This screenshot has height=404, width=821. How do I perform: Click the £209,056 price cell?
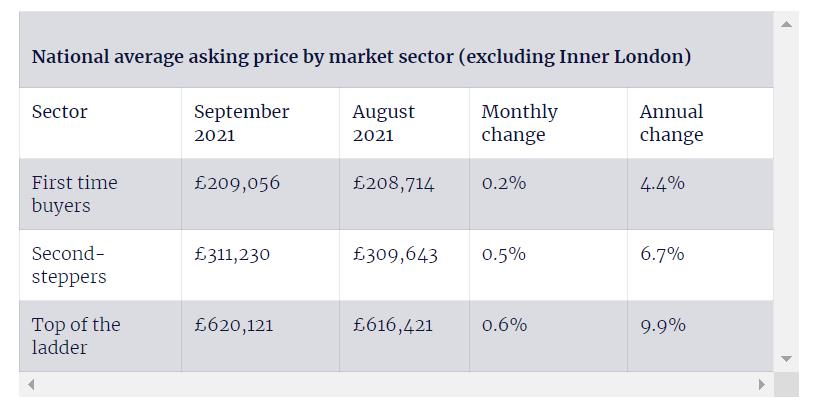click(x=237, y=183)
